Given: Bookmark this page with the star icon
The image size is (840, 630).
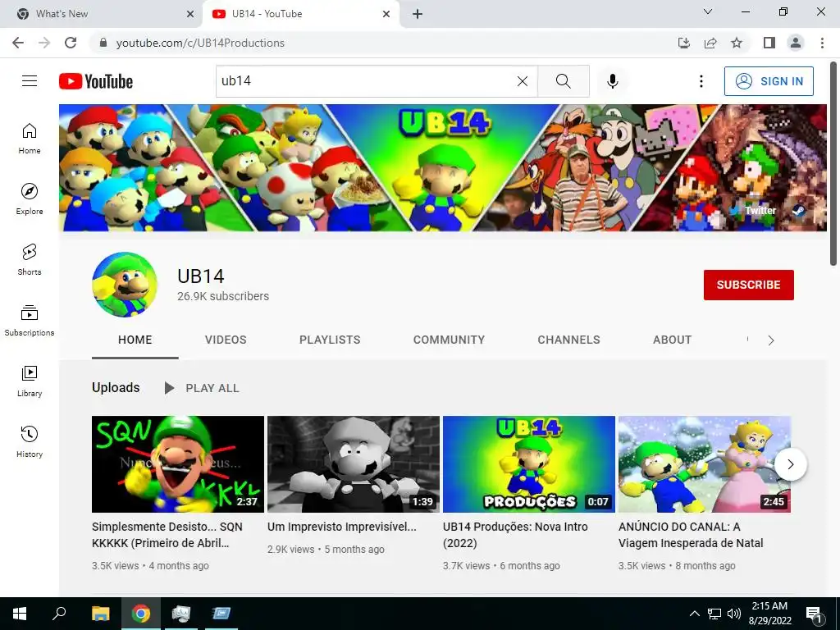Looking at the screenshot, I should (x=737, y=43).
